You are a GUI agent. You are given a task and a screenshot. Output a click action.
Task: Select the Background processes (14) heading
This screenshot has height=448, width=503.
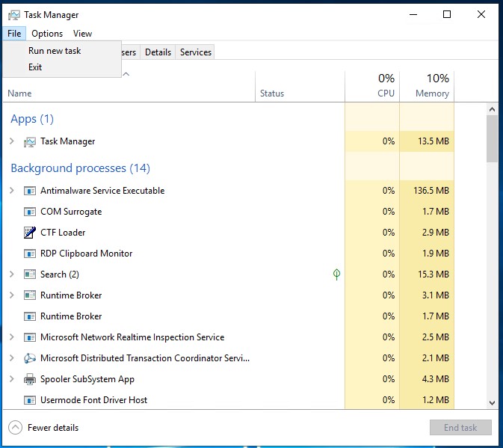click(80, 168)
